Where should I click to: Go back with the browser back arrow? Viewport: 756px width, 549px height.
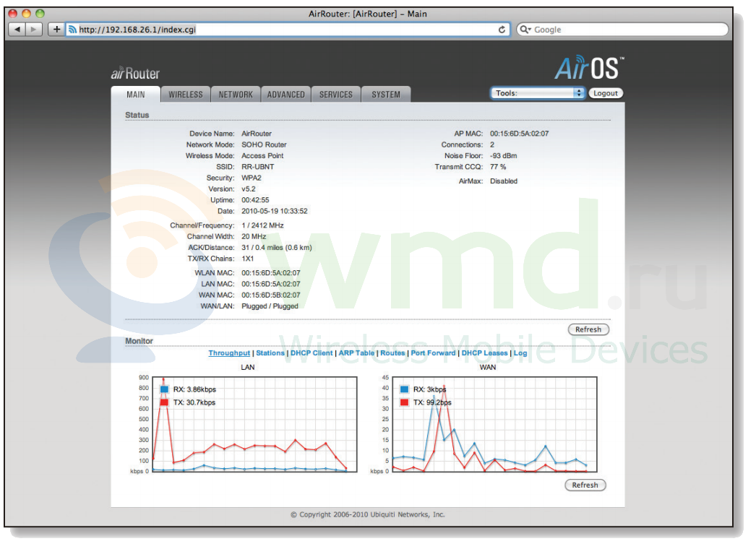coord(17,30)
